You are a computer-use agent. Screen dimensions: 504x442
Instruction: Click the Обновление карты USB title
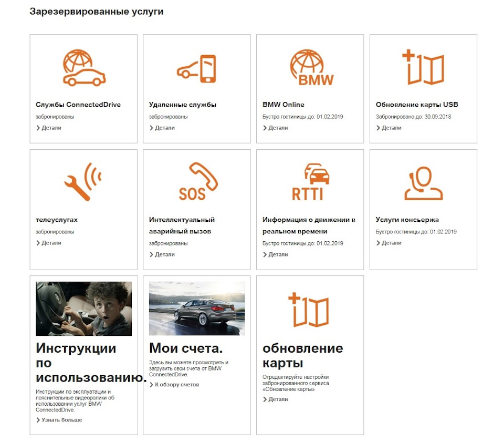click(417, 105)
